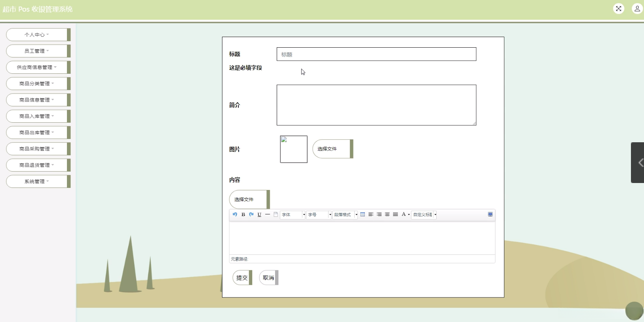
Task: Click 选择文件 under the 内容 label
Action: (249, 199)
